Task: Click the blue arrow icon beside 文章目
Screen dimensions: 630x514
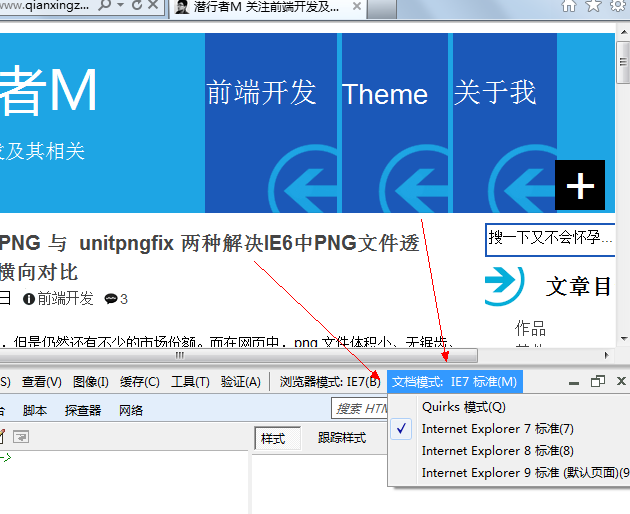Action: (x=505, y=286)
